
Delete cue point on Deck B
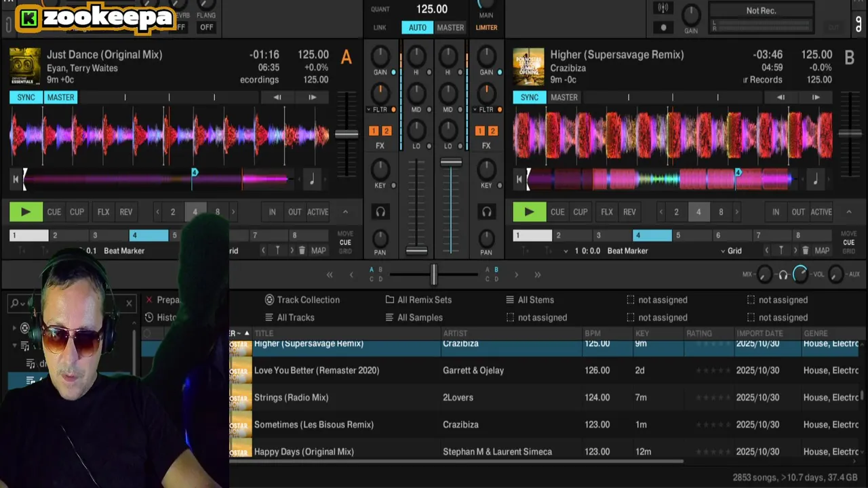tap(805, 251)
